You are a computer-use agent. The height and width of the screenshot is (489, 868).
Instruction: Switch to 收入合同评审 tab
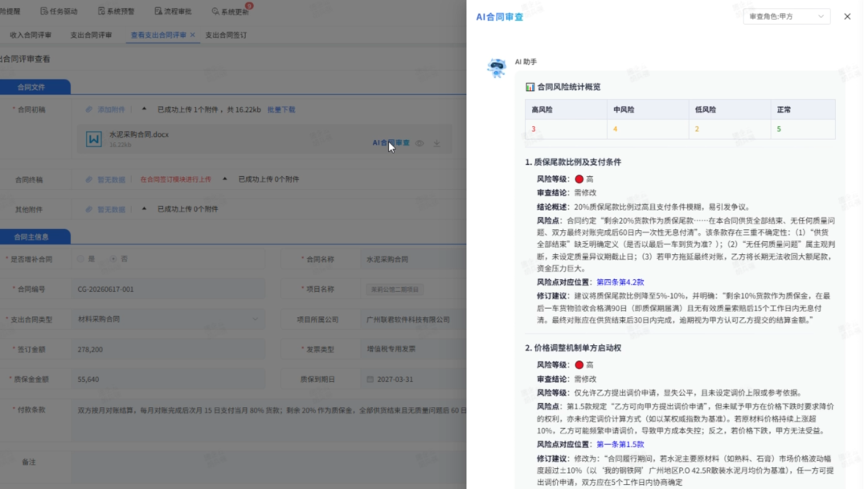click(31, 35)
